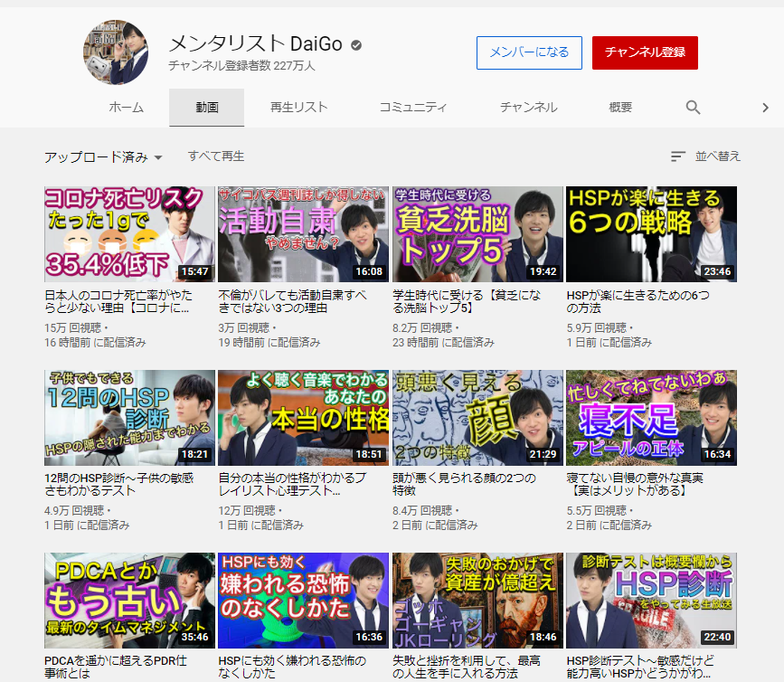Click the 19 時間前 に配信済み text
Viewport: 784px width, 682px height.
269,343
